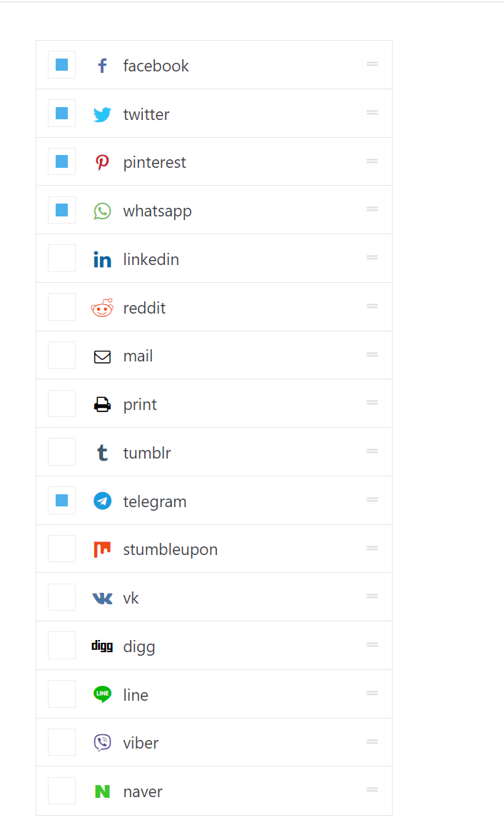
Task: Click the reddit alien icon
Action: pos(102,308)
